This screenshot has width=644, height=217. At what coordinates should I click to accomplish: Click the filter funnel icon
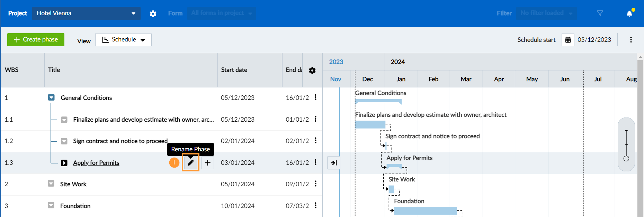coord(600,13)
